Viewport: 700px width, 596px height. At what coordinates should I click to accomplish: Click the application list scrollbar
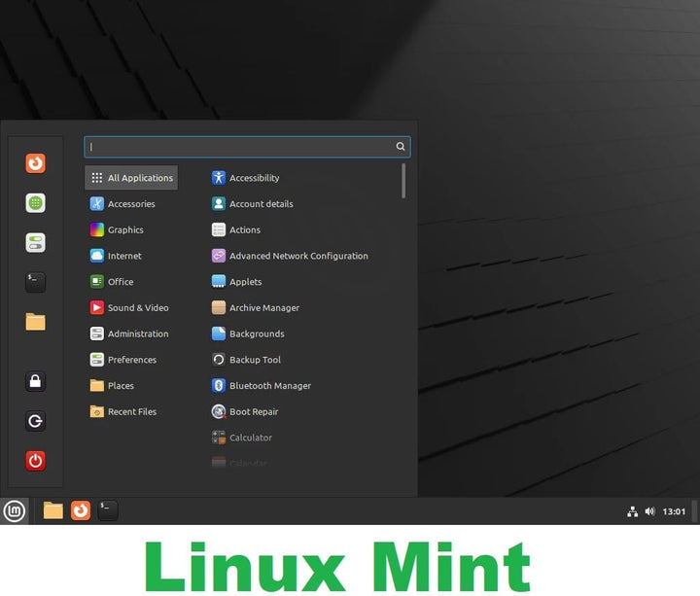pos(403,181)
